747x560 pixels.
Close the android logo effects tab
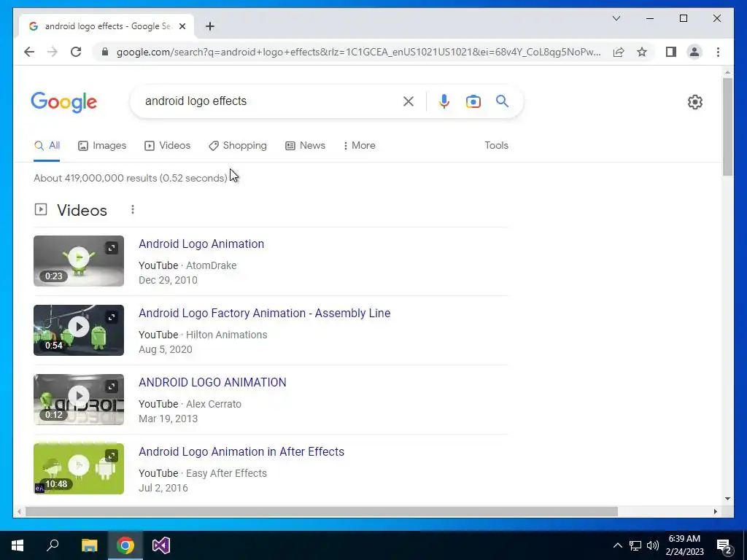pos(182,26)
